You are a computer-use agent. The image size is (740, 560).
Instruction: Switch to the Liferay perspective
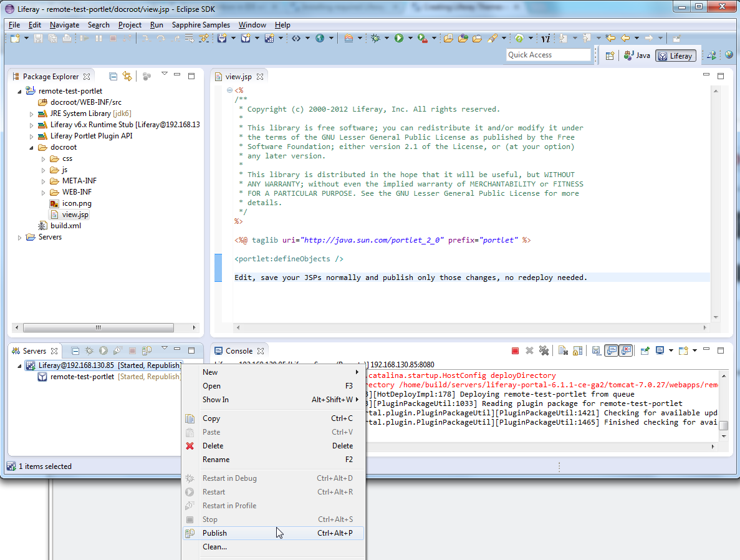tap(676, 56)
